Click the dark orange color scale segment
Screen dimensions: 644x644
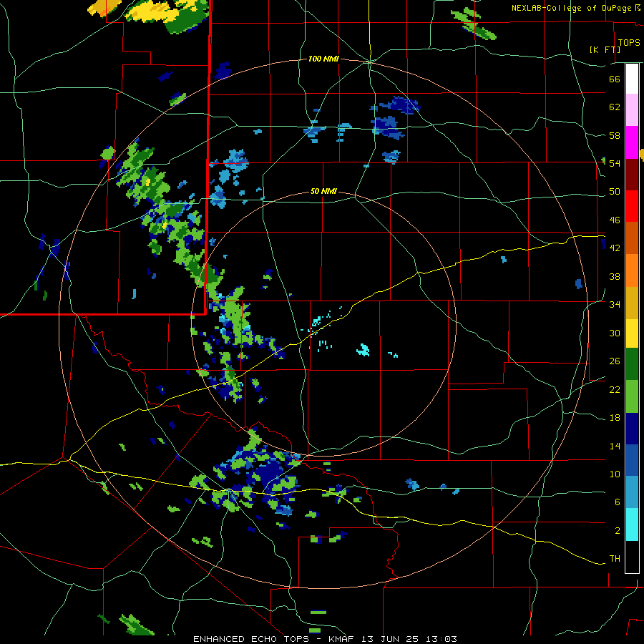632,238
